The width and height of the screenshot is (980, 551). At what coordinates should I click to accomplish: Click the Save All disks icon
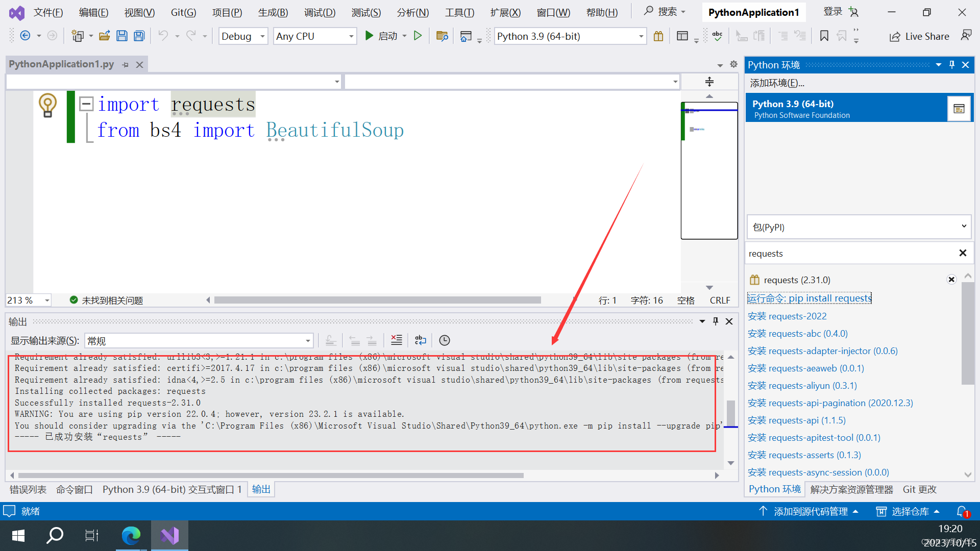139,36
